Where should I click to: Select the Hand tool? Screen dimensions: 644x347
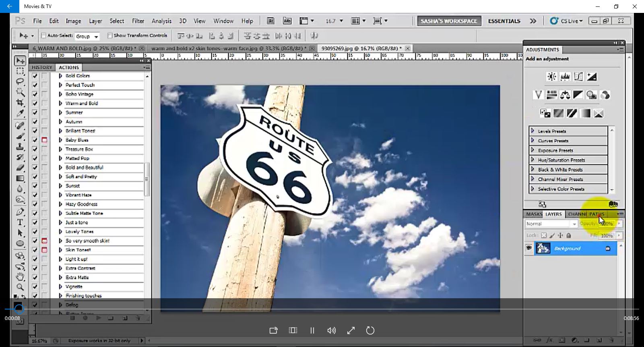[x=20, y=276]
